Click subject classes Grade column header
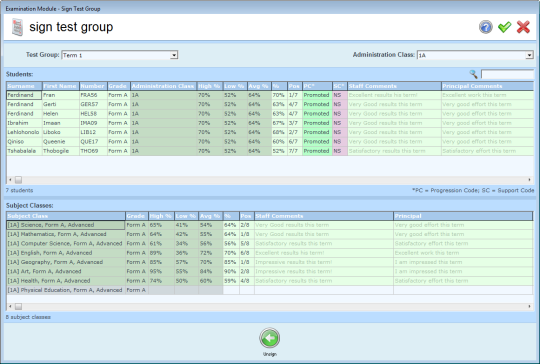 click(x=137, y=216)
